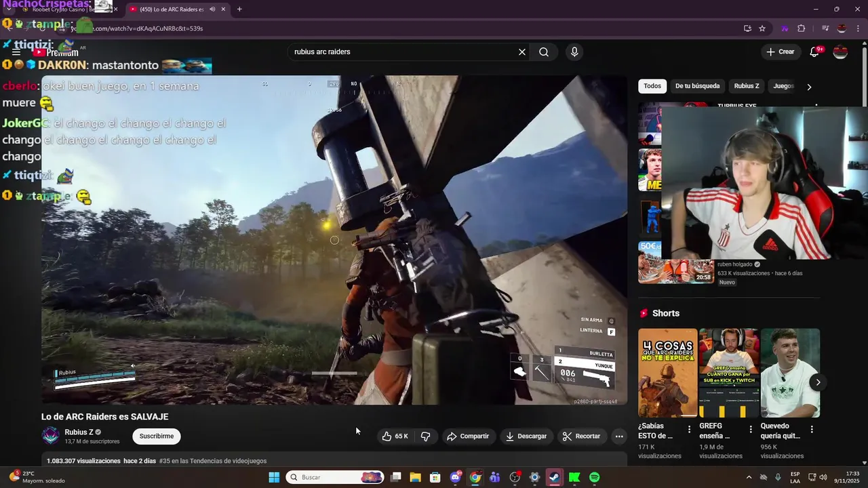Open the Rubius Z channel name link
The width and height of the screenshot is (868, 488).
click(x=79, y=432)
